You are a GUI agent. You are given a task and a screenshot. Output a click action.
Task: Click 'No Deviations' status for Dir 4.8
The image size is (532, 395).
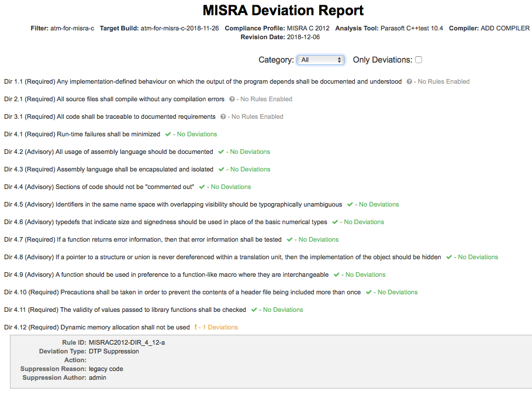(478, 257)
